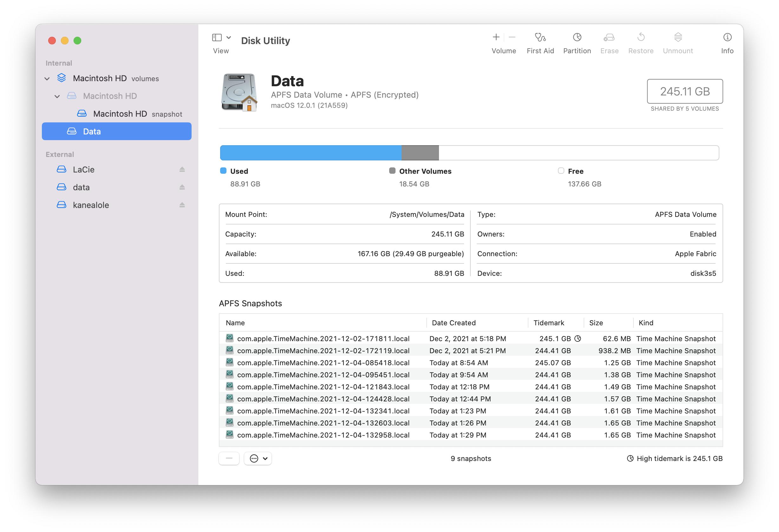Screen dimensions: 779x532
Task: Select the LaCie external drive
Action: point(117,170)
